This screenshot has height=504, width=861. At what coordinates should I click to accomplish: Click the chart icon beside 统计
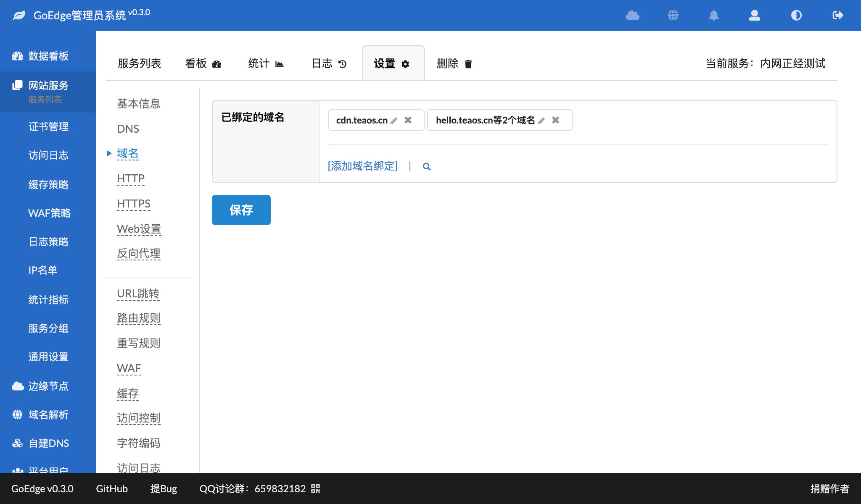[280, 64]
